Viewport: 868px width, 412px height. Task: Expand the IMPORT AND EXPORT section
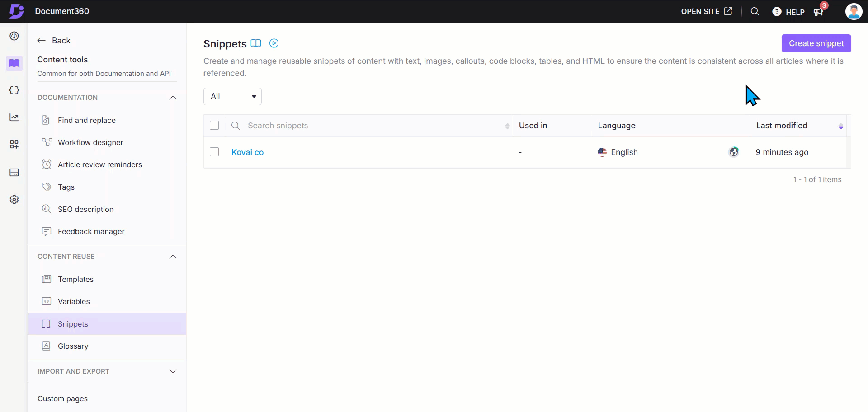click(x=173, y=371)
